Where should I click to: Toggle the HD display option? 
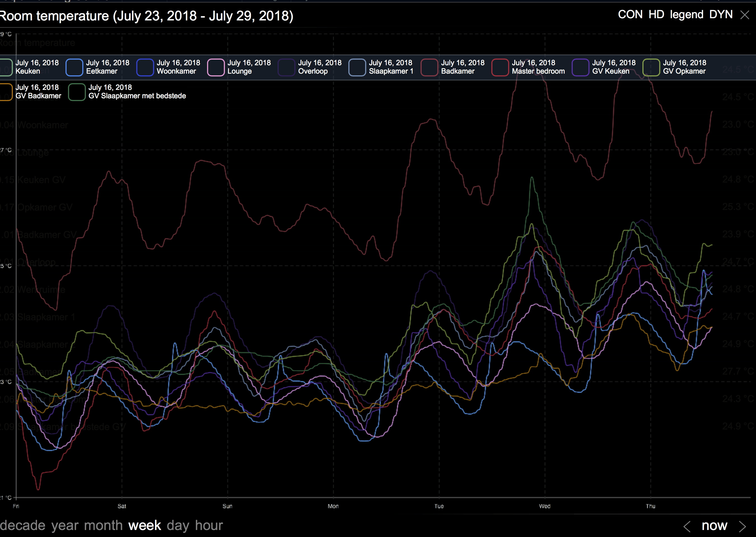click(656, 15)
